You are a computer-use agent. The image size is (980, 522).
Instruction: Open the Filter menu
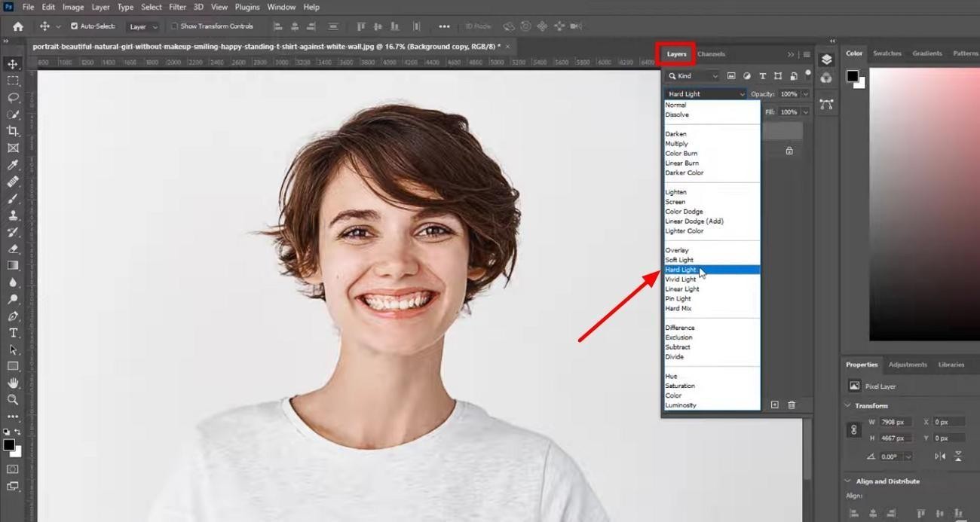point(177,7)
